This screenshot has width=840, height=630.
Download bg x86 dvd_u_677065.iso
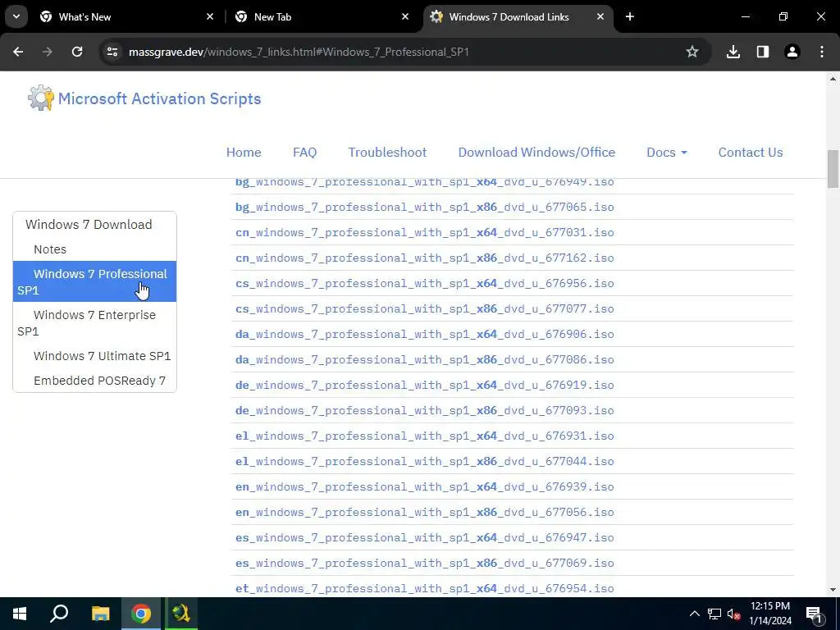tap(424, 207)
